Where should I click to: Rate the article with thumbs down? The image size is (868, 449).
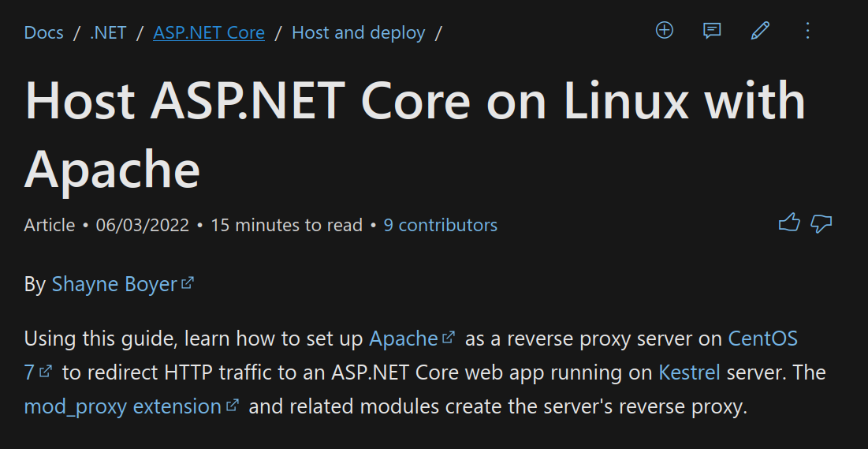pos(821,223)
